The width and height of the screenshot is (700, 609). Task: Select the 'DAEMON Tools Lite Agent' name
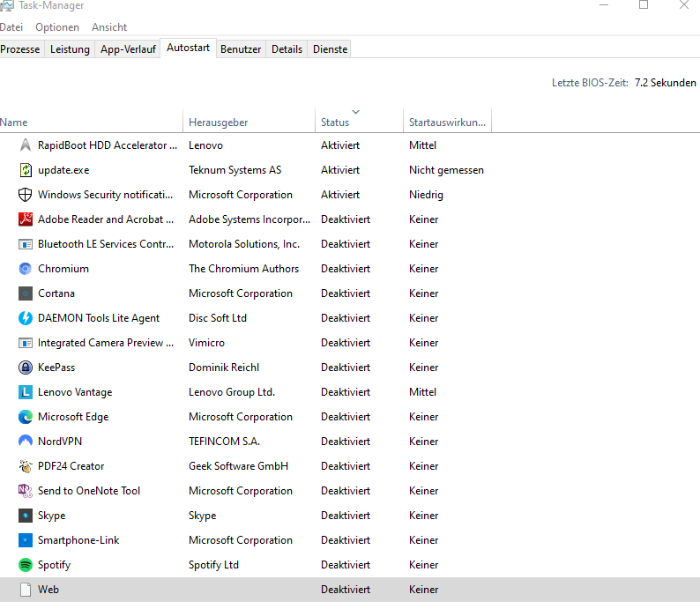[99, 318]
